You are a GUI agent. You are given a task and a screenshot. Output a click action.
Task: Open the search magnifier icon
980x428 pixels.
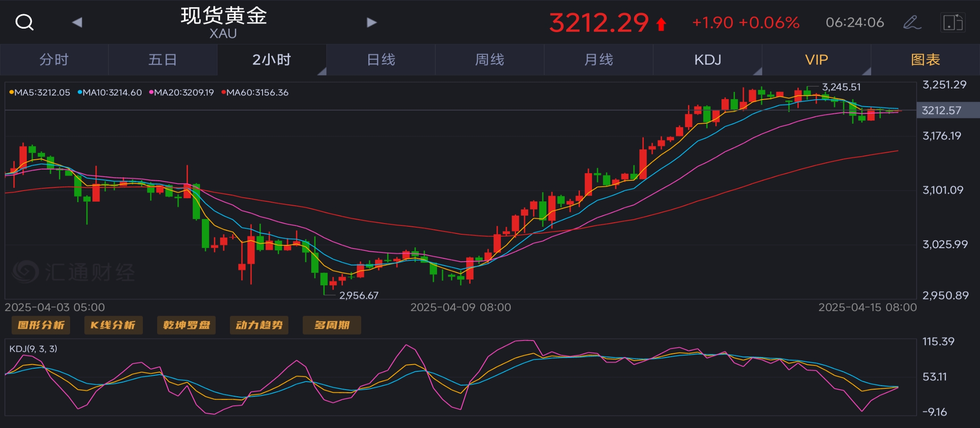24,22
